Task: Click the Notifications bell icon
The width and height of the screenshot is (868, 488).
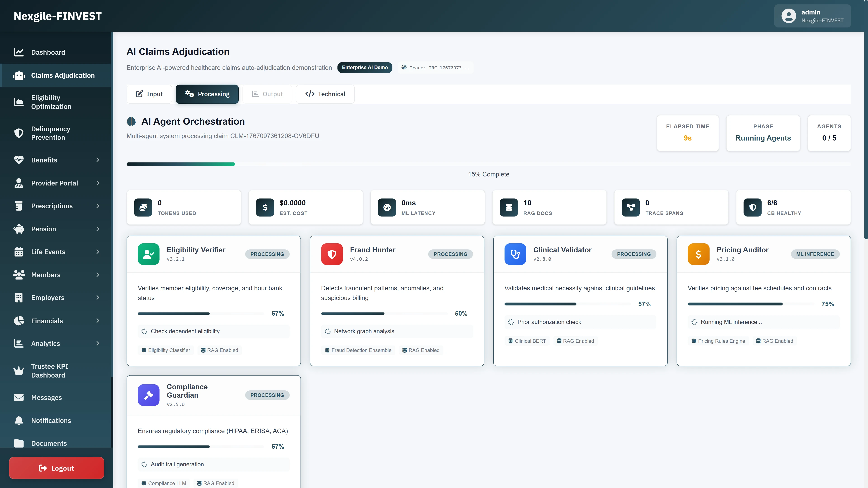Action: 19,420
